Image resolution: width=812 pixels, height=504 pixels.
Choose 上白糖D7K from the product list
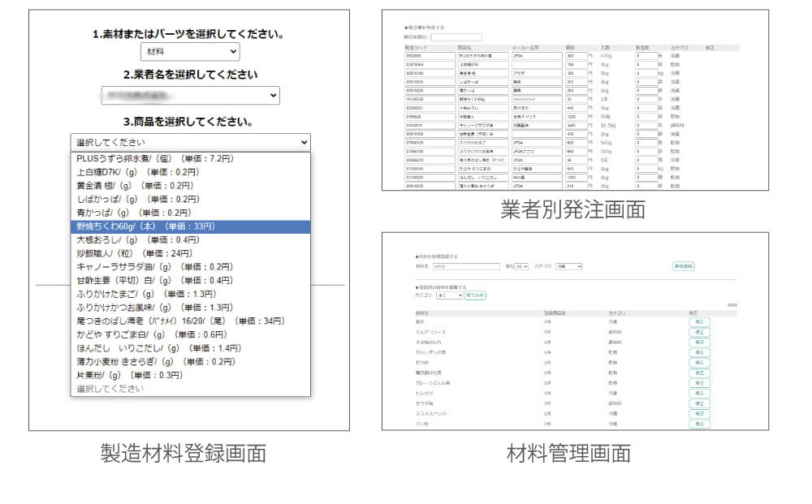click(x=190, y=172)
